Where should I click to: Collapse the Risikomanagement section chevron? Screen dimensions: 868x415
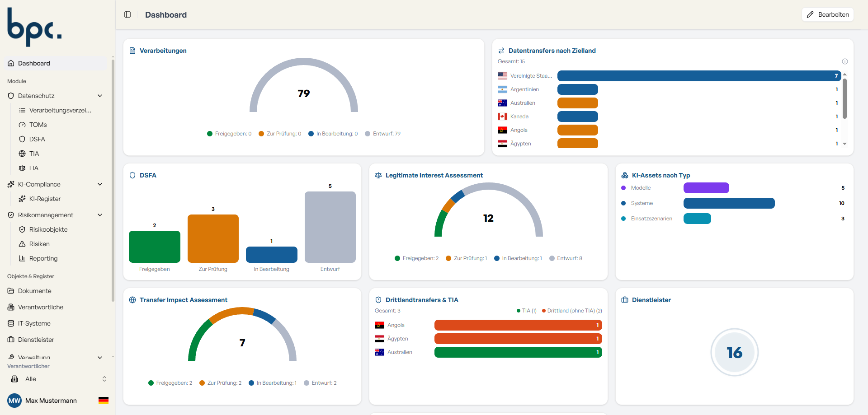100,215
